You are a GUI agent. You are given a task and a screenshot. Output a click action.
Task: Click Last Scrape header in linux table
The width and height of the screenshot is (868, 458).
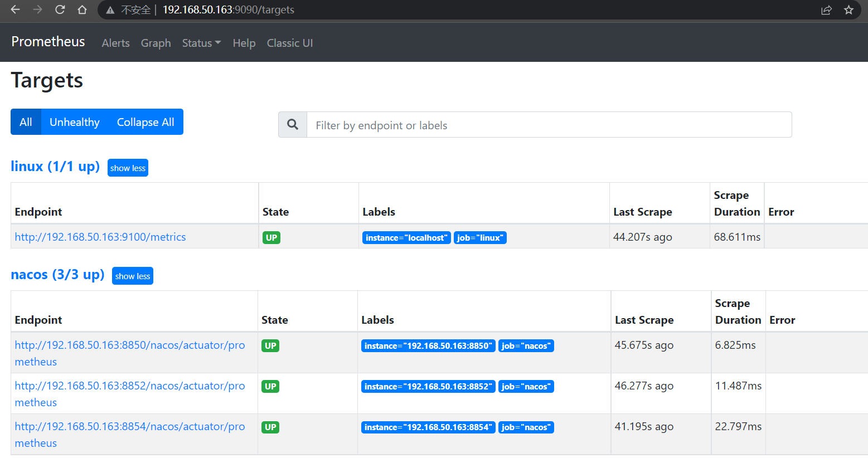coord(643,212)
